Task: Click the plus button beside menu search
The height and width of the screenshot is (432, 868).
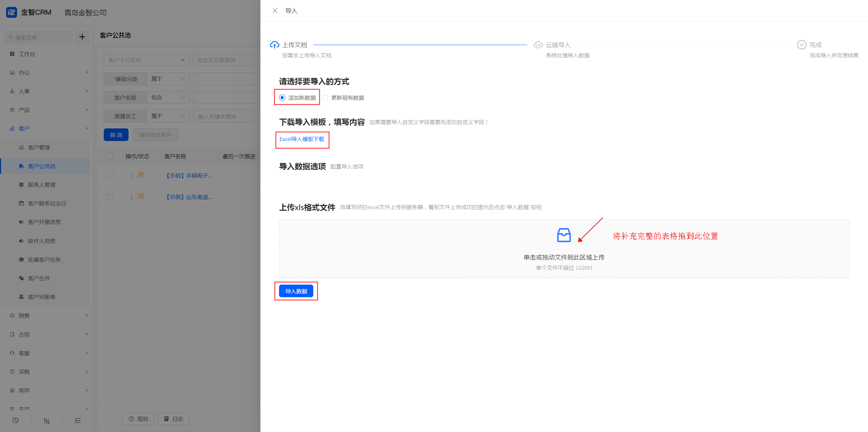Action: pos(82,37)
